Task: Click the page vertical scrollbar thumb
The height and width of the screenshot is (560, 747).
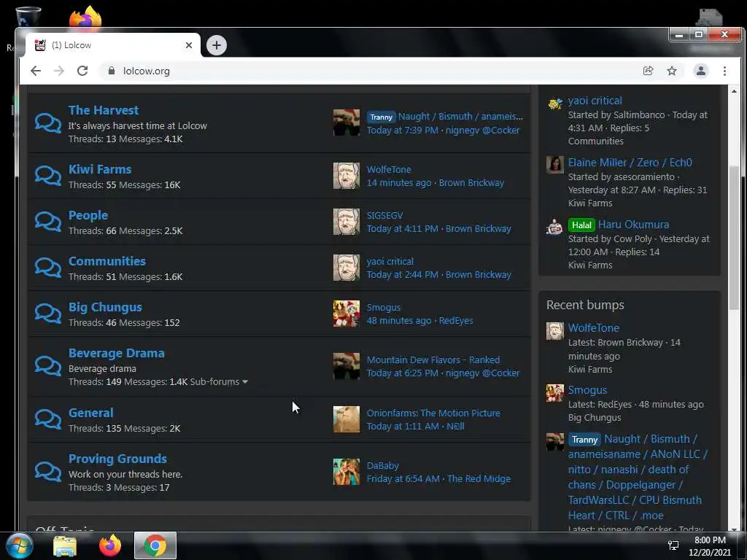Action: pos(734,238)
